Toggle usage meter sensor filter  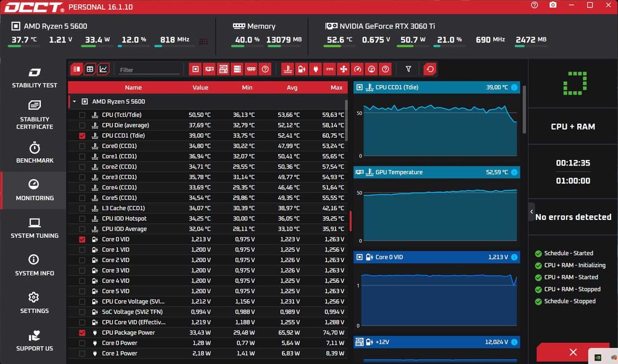click(371, 69)
